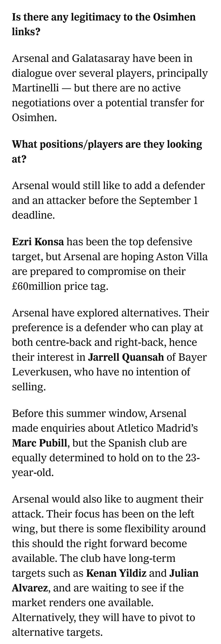Click the bold name Marc Pubill
Image resolution: width=221 pixels, height=644 pixels.
point(39,443)
